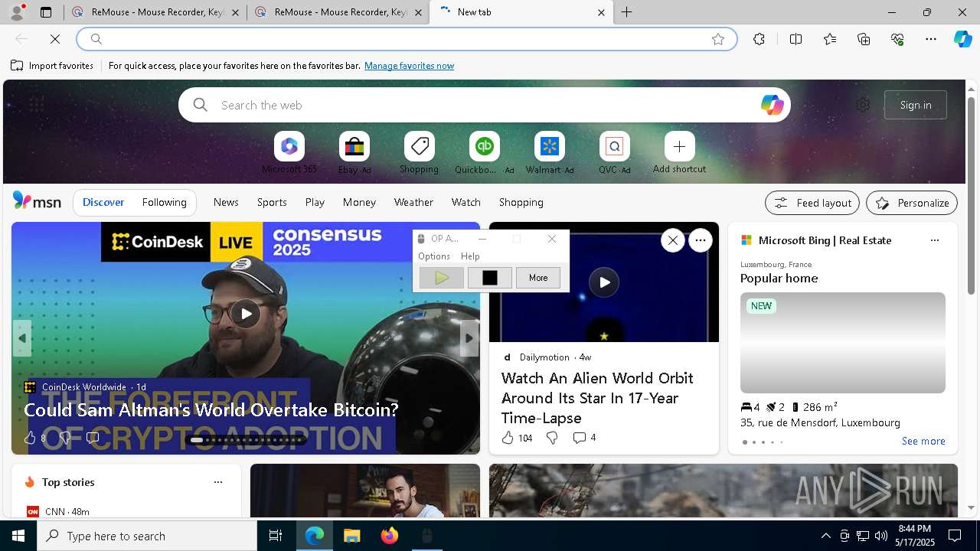Open File Explorer from the taskbar

point(352,536)
